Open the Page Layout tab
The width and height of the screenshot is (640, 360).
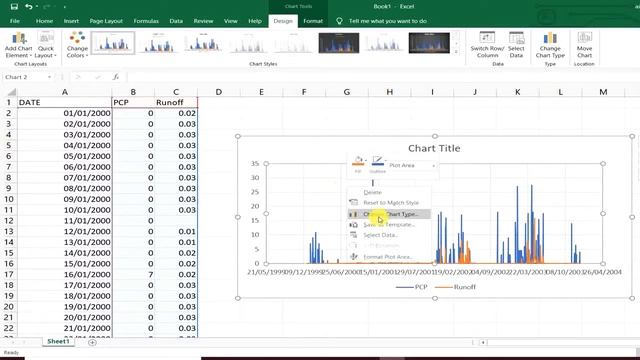tap(106, 21)
